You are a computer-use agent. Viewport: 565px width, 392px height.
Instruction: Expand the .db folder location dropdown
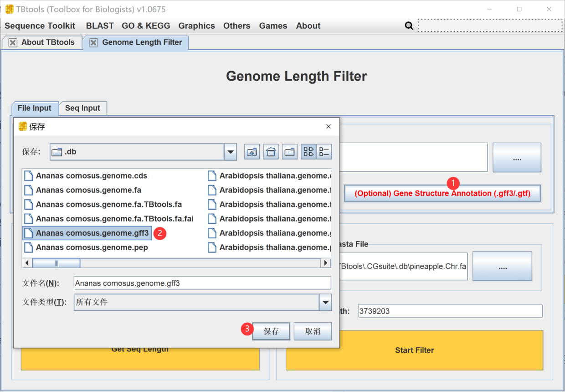(x=231, y=152)
